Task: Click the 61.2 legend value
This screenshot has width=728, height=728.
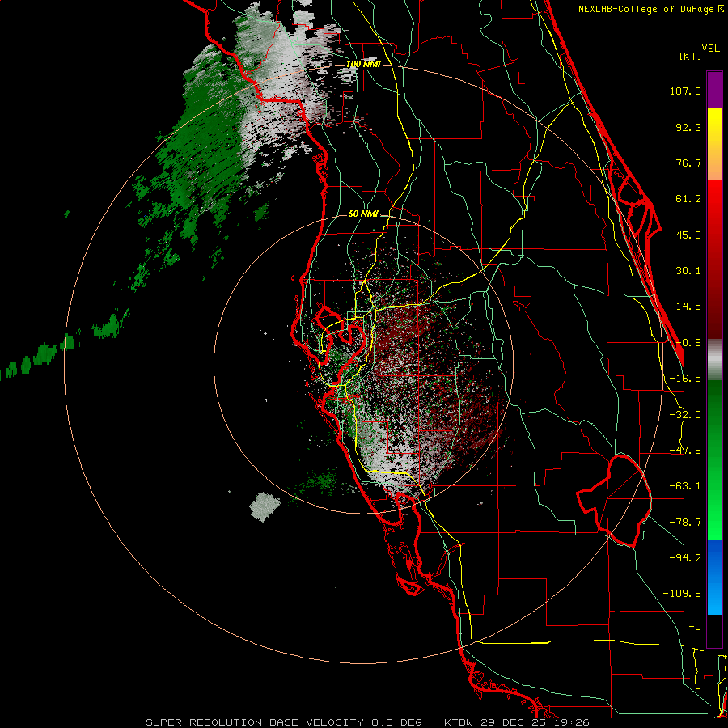Action: (688, 199)
